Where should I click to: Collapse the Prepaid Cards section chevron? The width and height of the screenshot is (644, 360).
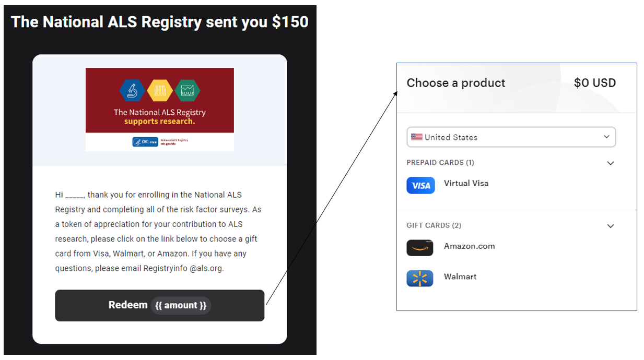611,163
